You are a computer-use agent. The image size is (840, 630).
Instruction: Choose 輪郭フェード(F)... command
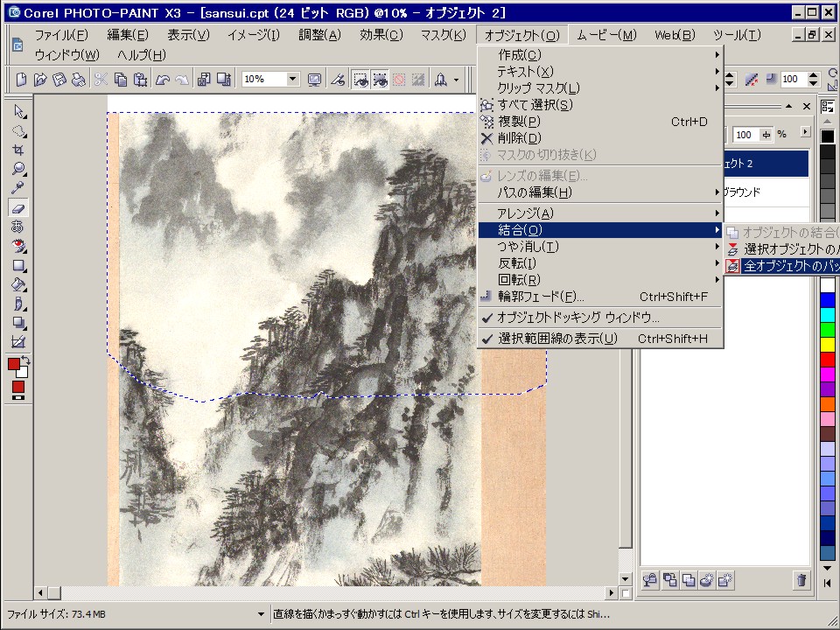(600, 297)
